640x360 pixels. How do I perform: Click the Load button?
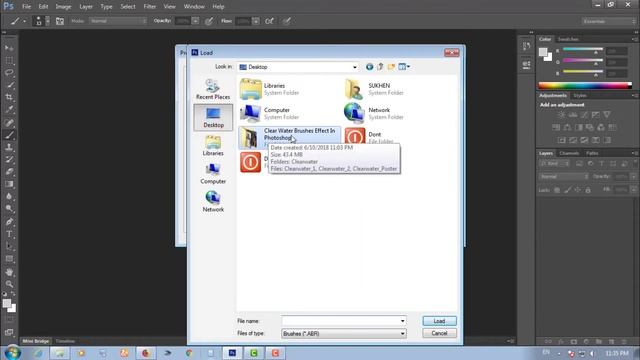[x=439, y=321]
